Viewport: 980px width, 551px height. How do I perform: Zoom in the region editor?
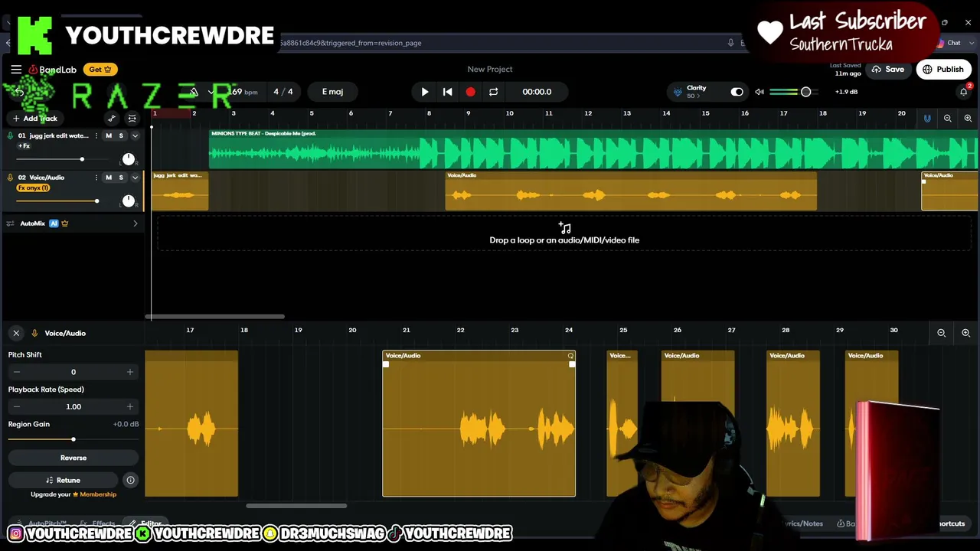(965, 333)
